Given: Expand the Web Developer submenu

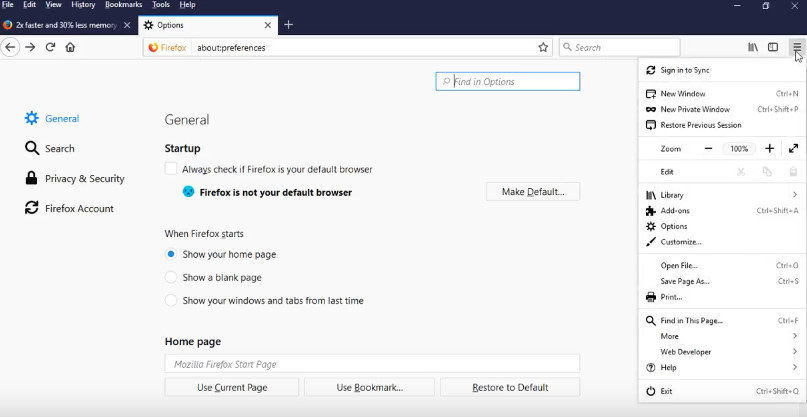Looking at the screenshot, I should pos(722,352).
